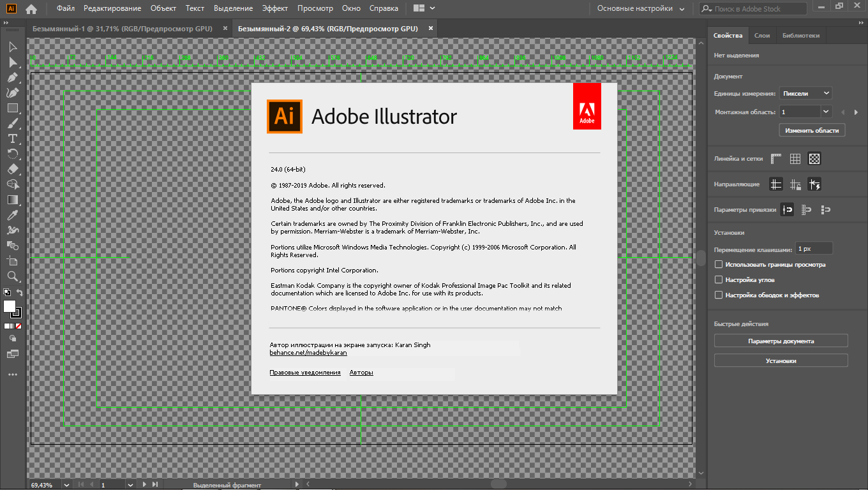Click the 'Параметры документа' button
This screenshot has height=490, width=868.
[x=781, y=341]
